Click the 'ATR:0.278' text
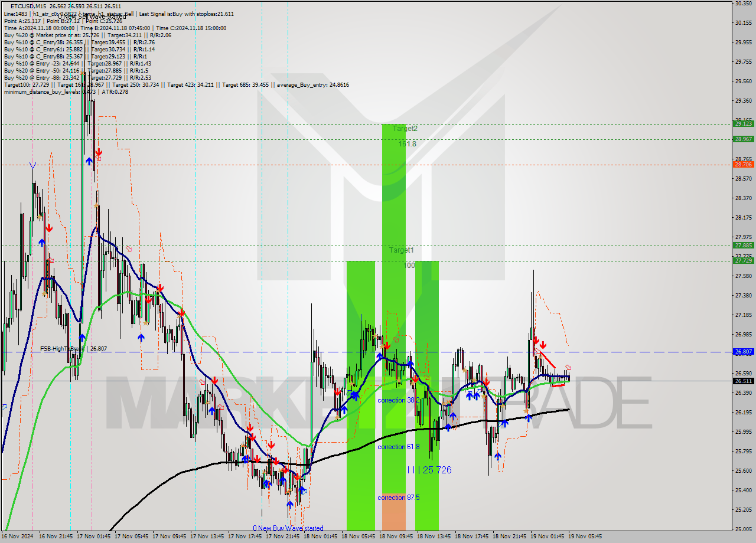This screenshot has width=756, height=543. point(115,91)
